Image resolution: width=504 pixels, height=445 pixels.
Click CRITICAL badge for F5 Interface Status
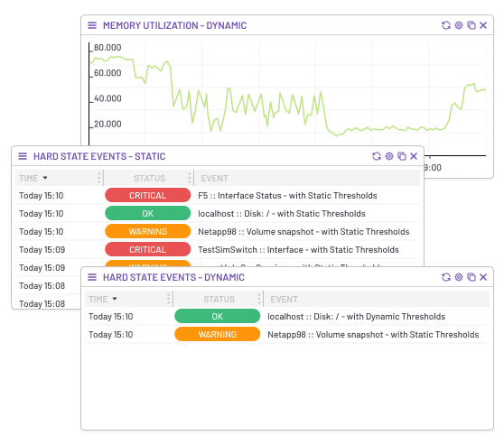148,195
